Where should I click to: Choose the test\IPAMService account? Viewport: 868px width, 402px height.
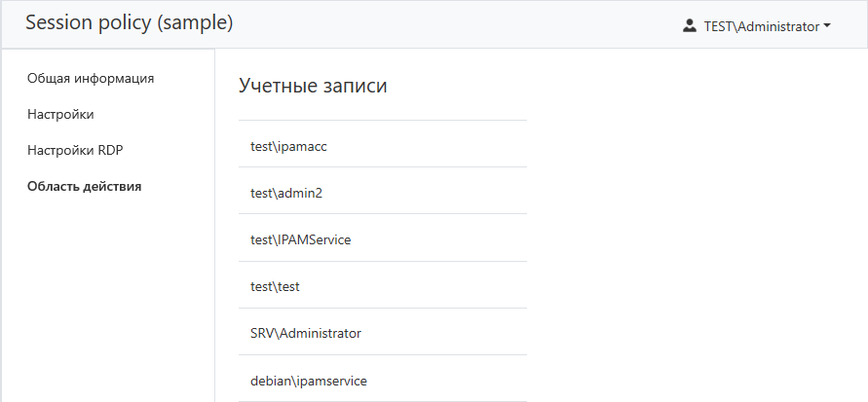tap(300, 239)
